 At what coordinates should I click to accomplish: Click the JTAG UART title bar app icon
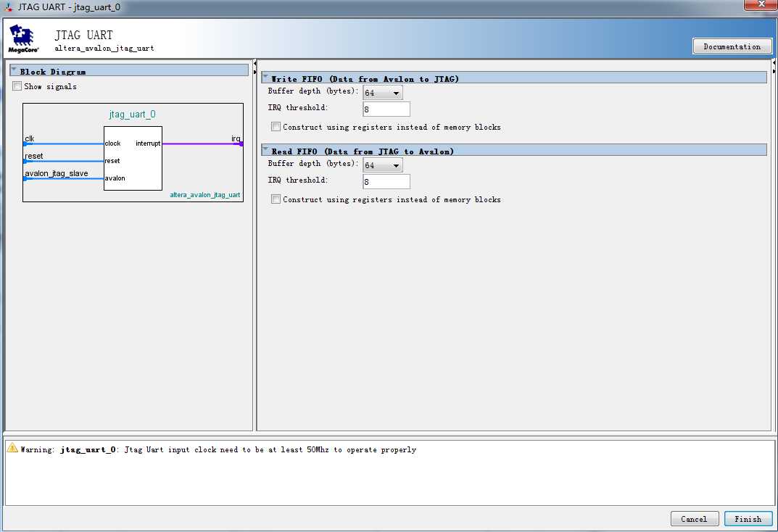[x=9, y=7]
